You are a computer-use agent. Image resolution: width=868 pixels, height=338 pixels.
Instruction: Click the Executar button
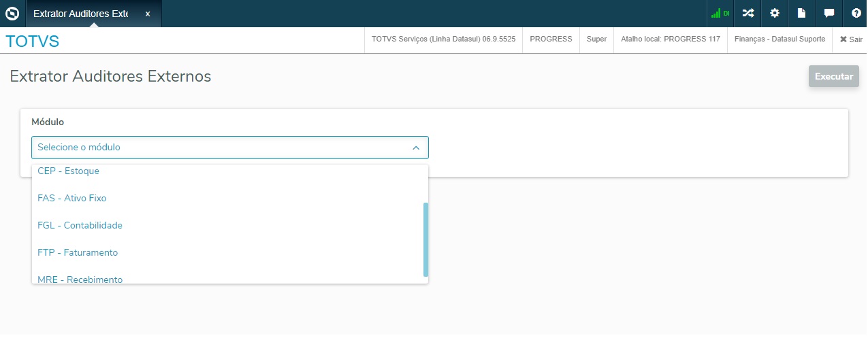pos(834,76)
